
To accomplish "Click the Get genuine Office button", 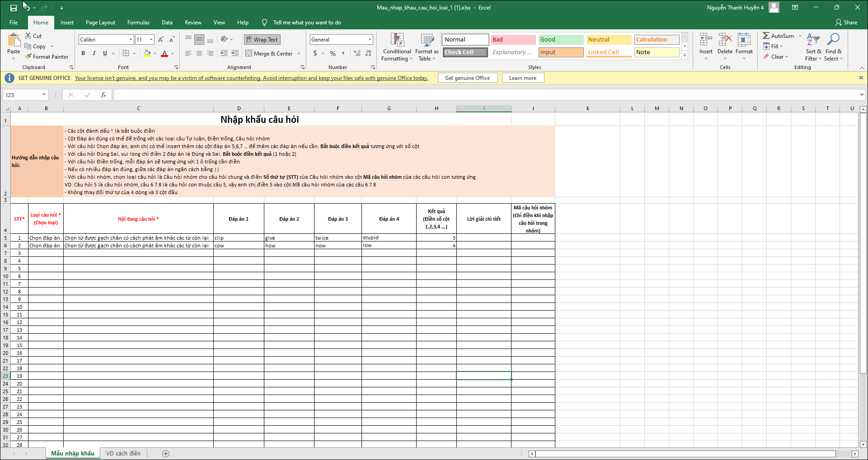I will [467, 78].
